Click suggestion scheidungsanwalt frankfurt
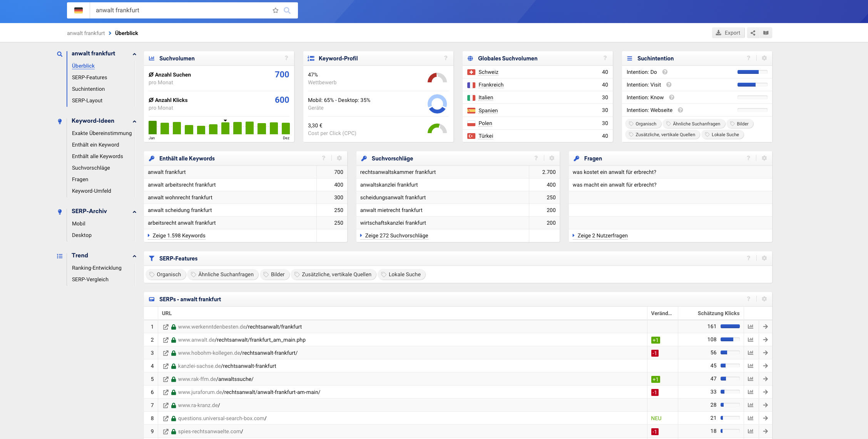The width and height of the screenshot is (868, 439). point(393,197)
